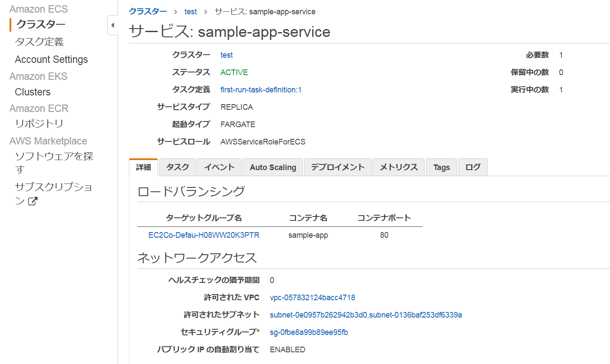Open ソフトウェアを探す in AWS Marketplace
This screenshot has height=364, width=610.
(x=54, y=162)
